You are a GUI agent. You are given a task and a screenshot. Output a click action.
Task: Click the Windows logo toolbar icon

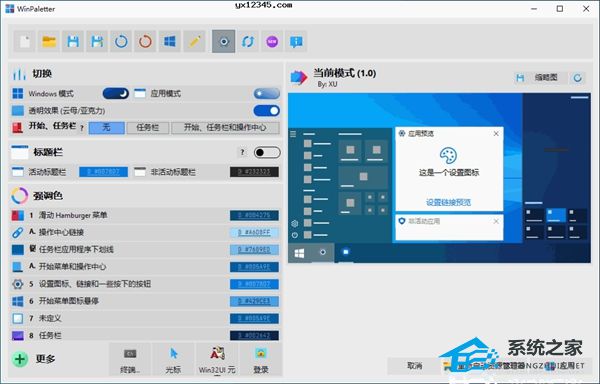pos(170,41)
